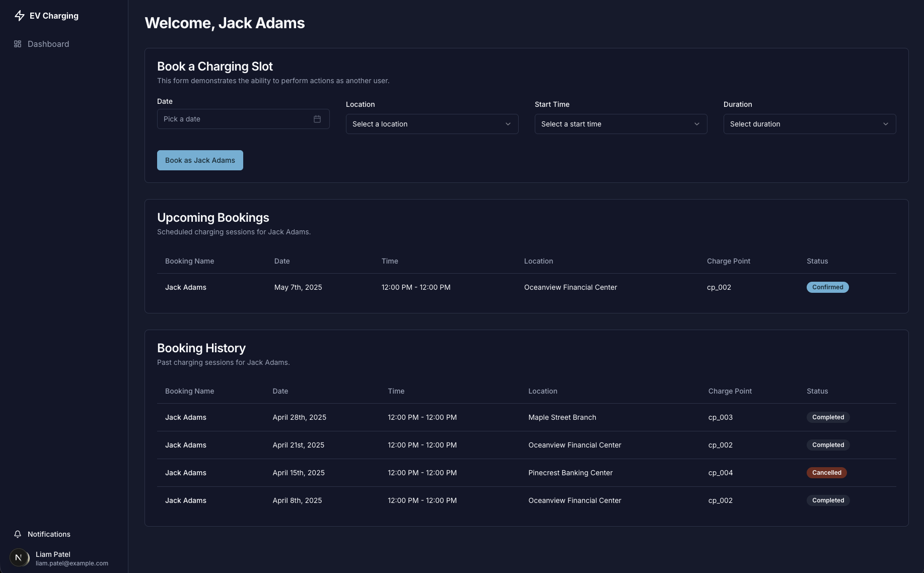Click Completed badge for April 28th booking

[x=828, y=417]
